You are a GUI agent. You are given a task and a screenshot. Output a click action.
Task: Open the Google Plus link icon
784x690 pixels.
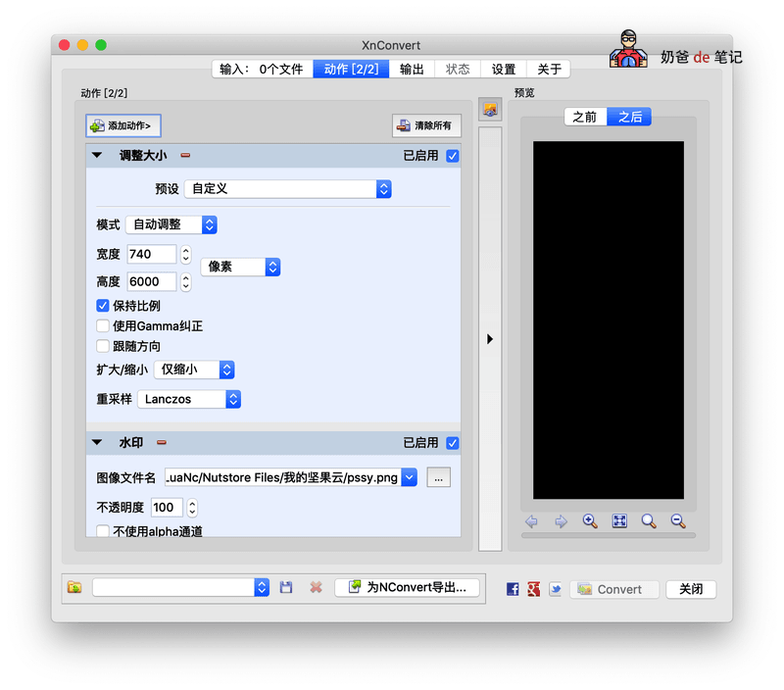(x=533, y=589)
